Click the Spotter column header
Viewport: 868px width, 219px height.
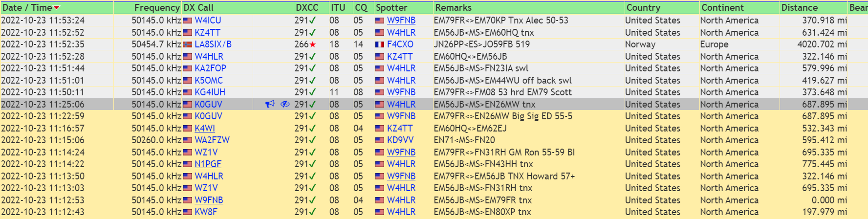point(391,8)
